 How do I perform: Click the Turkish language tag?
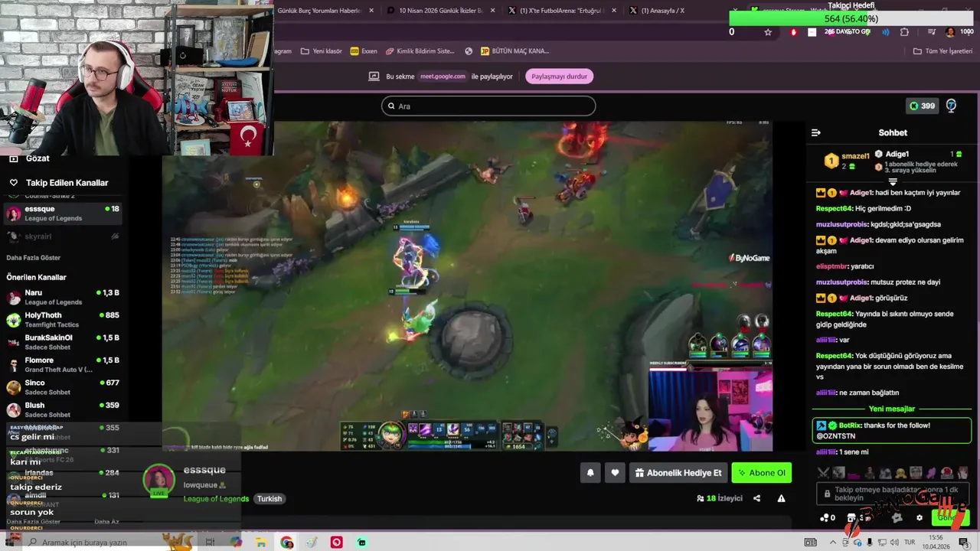tap(269, 499)
